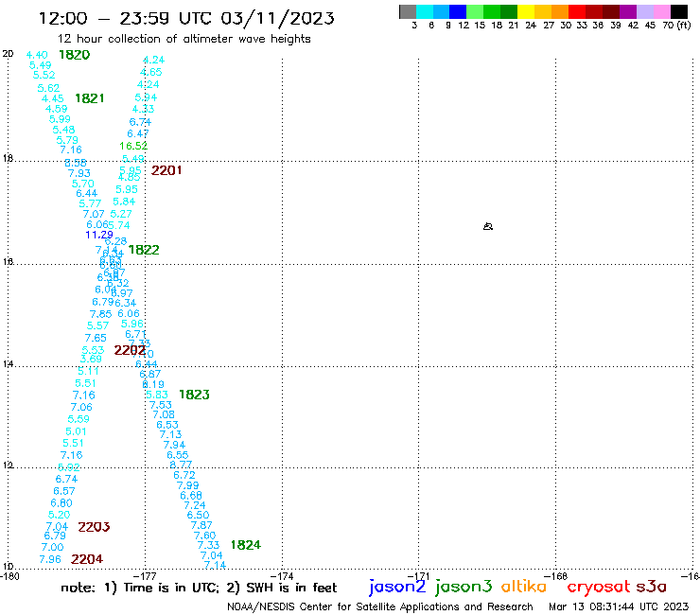This screenshot has width=700, height=615.
Task: Click the s3a satellite label
Action: 651,587
